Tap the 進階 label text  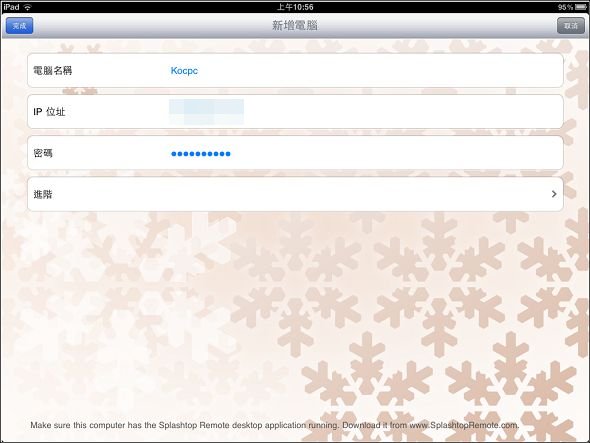pyautogui.click(x=43, y=194)
